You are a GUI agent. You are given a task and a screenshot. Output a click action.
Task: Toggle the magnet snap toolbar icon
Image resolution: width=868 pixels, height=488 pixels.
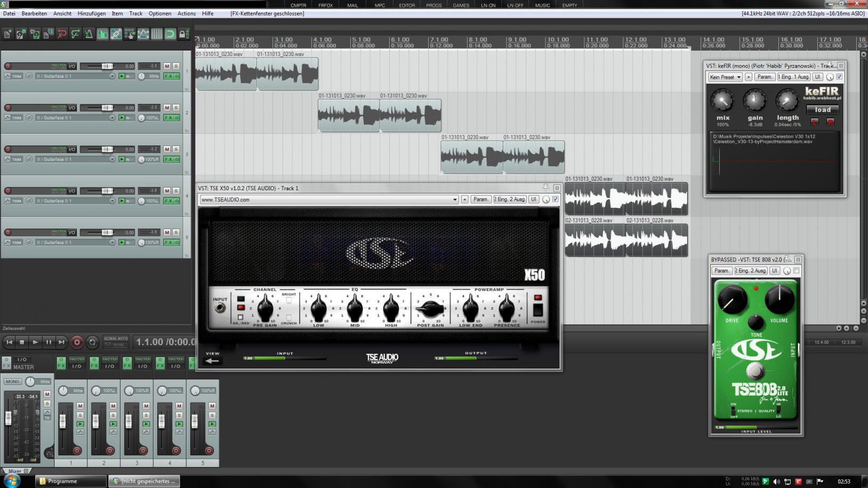170,34
